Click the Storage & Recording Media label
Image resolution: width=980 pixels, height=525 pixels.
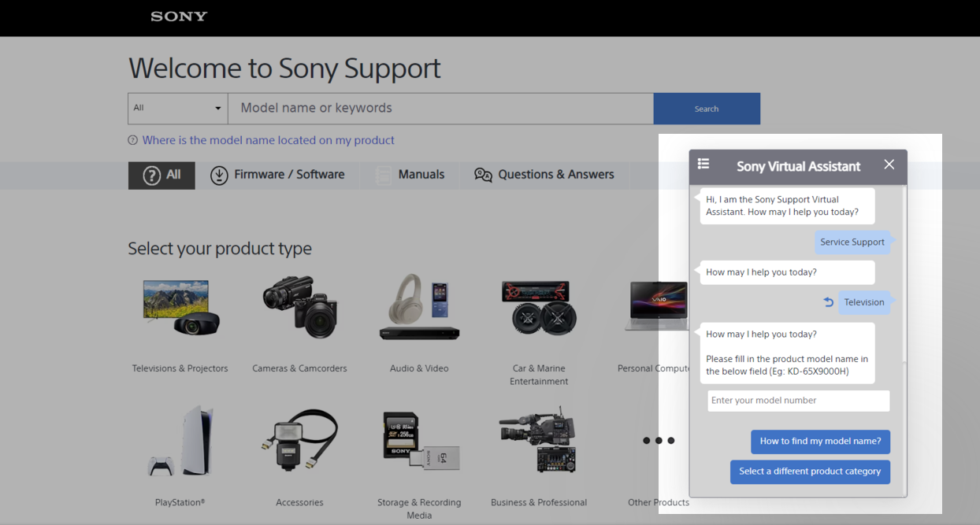(419, 508)
